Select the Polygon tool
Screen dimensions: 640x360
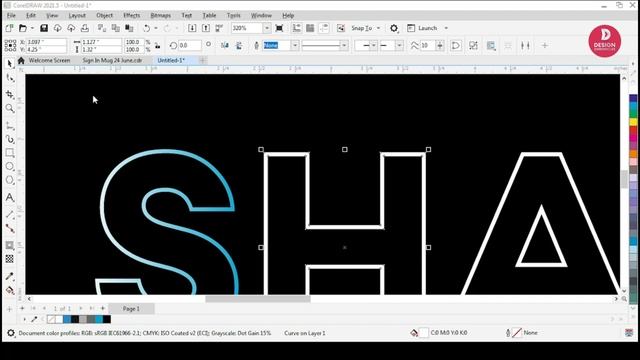coord(10,180)
